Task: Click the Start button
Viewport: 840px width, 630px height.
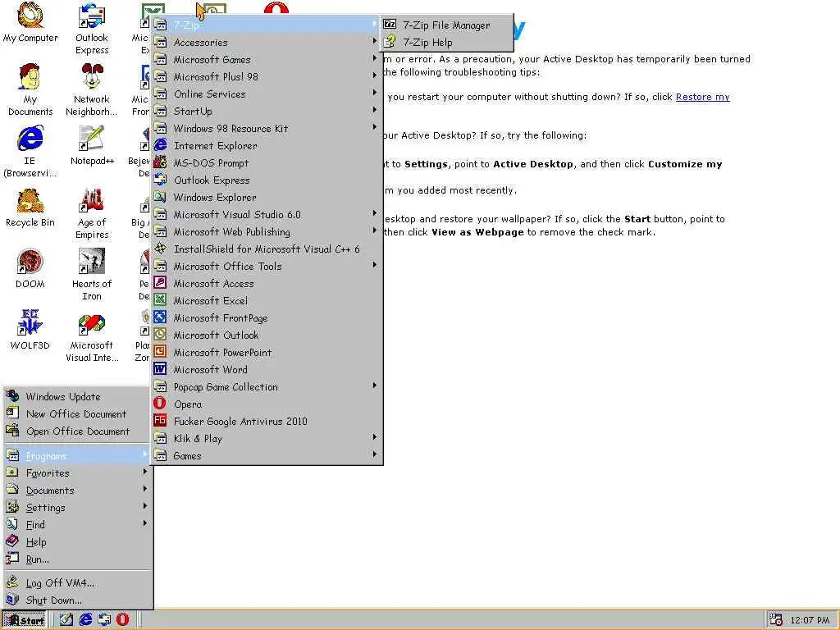Action: pos(24,620)
